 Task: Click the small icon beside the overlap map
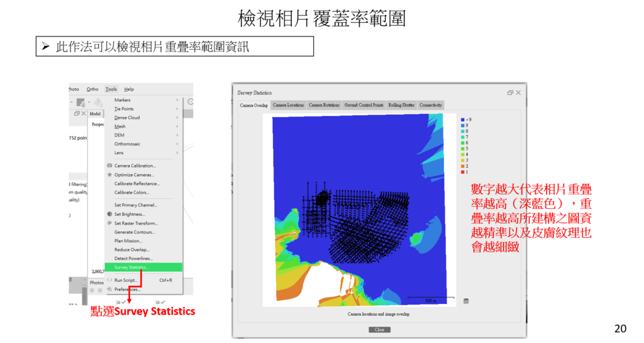[x=466, y=301]
